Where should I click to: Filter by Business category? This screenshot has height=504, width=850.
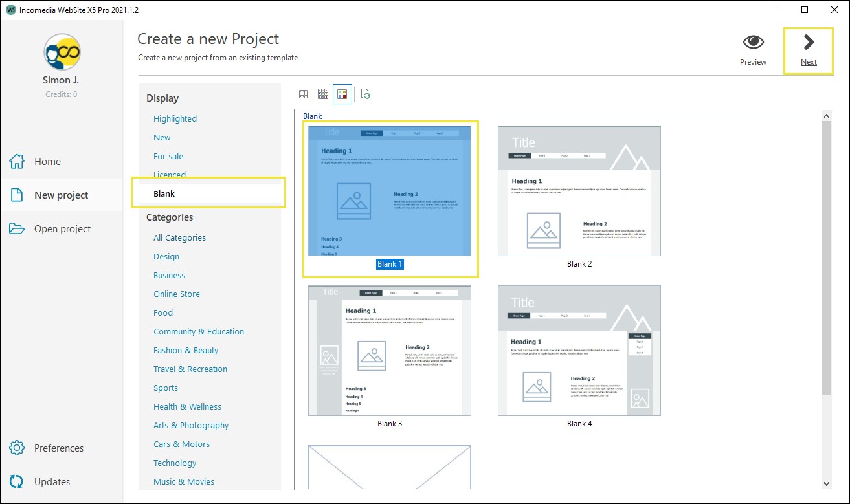click(x=169, y=276)
